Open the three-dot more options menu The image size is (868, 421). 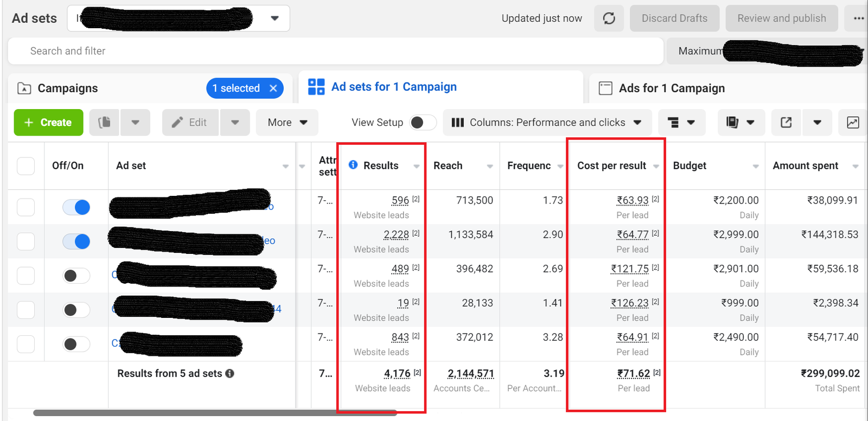[858, 18]
